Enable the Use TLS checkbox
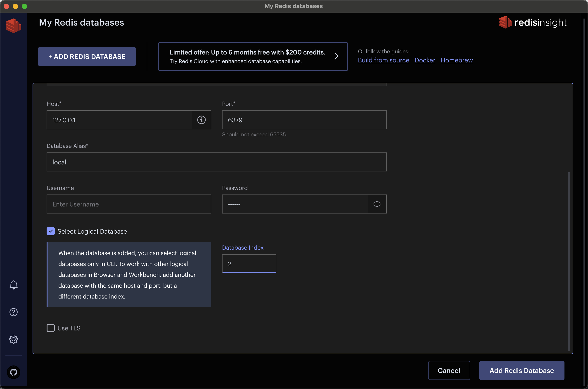Viewport: 588px width, 389px height. [51, 328]
